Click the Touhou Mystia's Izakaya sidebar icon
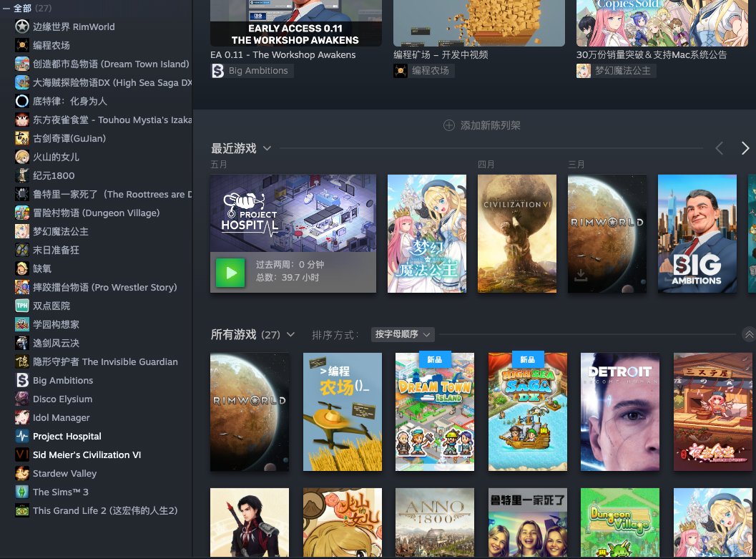 click(21, 120)
